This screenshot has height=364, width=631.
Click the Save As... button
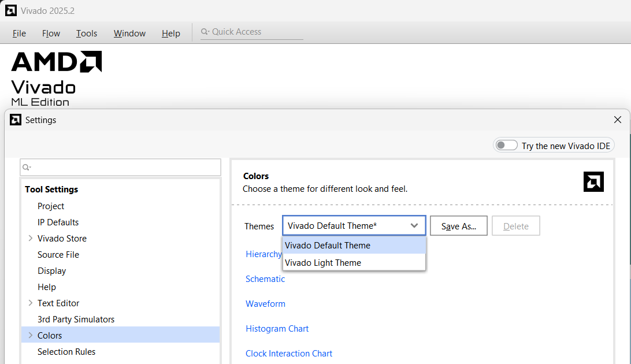pos(459,226)
